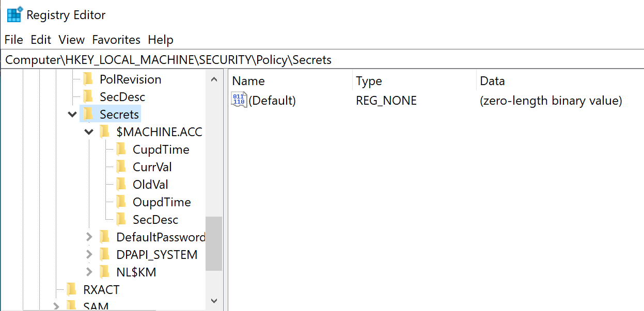
Task: Click inside the registry address bar
Action: coord(207,59)
